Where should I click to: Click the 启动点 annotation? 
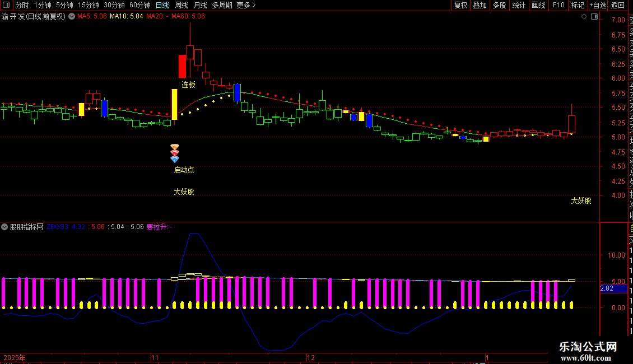[x=184, y=170]
